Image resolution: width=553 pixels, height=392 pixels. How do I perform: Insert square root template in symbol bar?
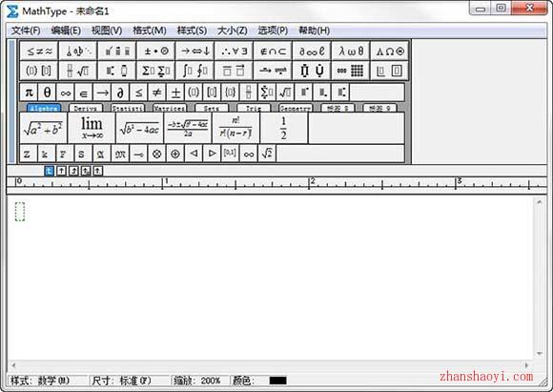(x=285, y=93)
